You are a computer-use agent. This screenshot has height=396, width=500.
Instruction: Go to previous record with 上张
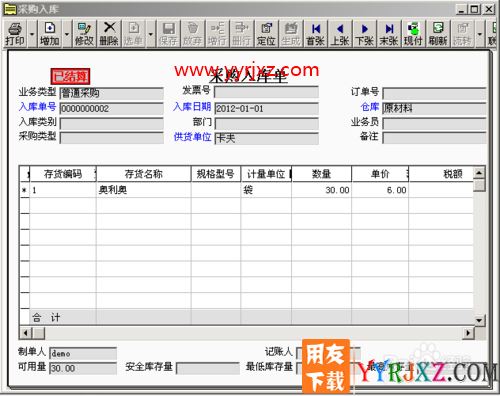coord(340,34)
